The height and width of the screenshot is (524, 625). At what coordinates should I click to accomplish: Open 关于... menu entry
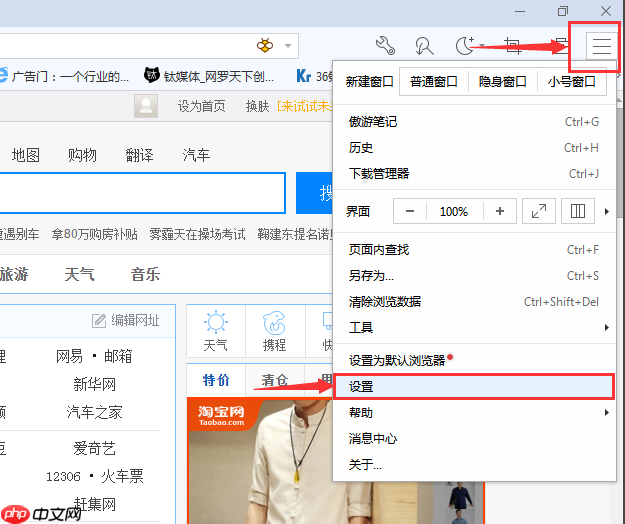click(x=474, y=464)
